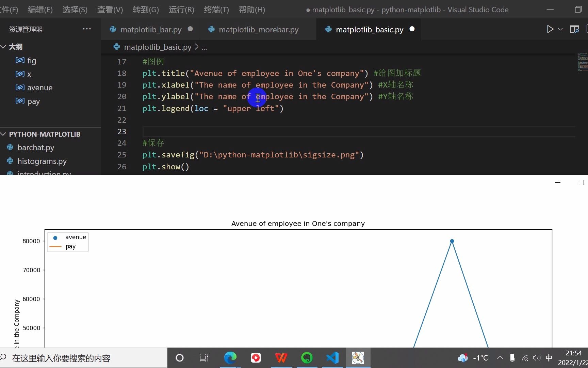The width and height of the screenshot is (588, 368).
Task: Show hidden tray icons chevron
Action: tap(500, 358)
